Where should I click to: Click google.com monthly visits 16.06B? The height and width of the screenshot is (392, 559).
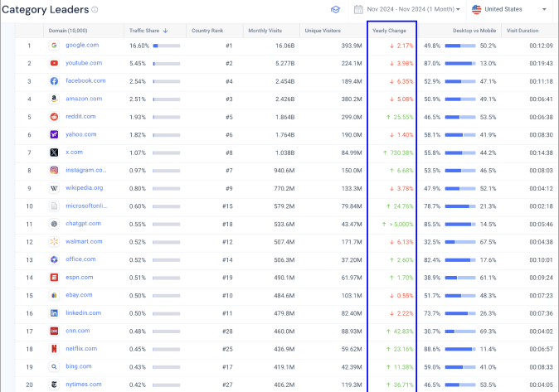click(x=284, y=46)
